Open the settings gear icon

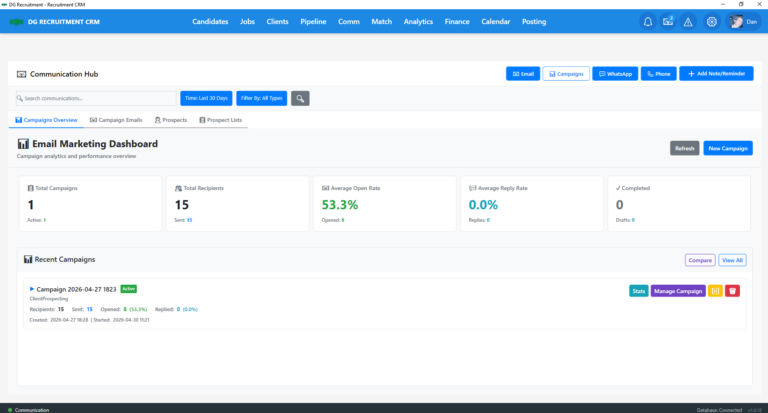point(711,22)
